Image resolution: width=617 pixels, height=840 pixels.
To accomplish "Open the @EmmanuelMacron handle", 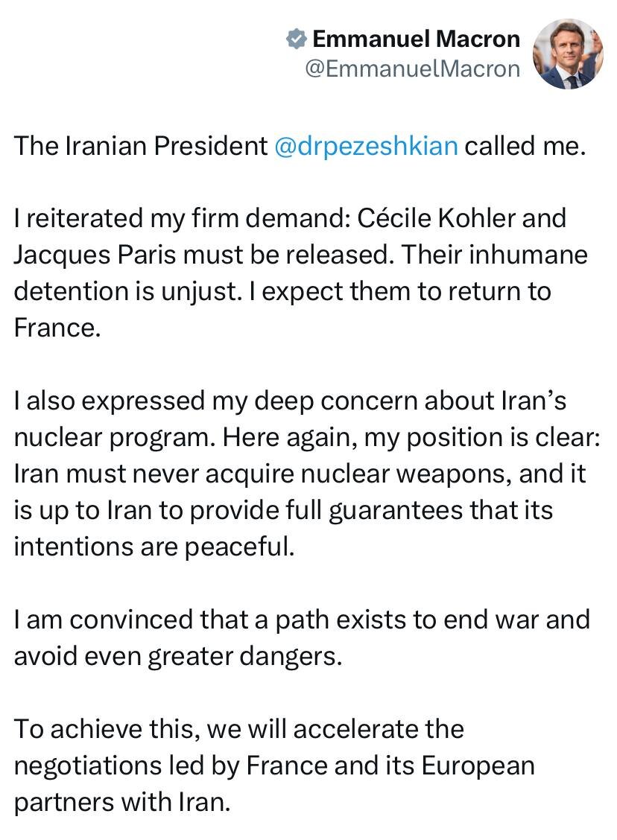I will [412, 69].
